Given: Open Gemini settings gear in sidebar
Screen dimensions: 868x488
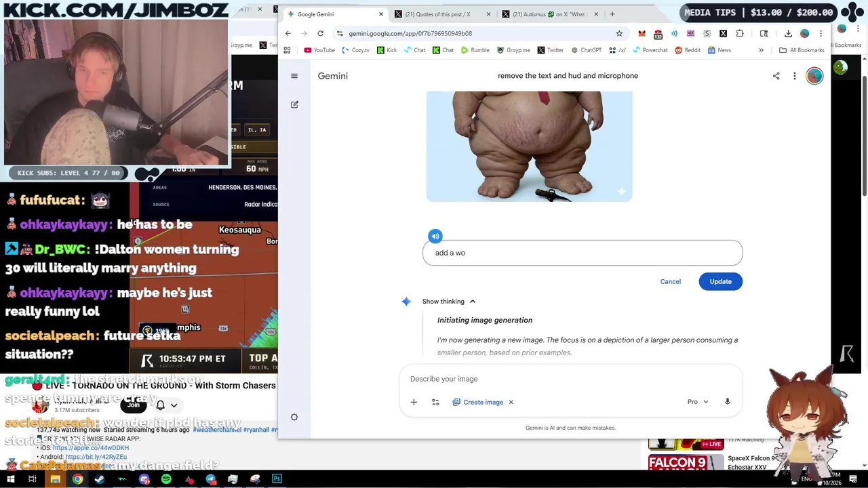Looking at the screenshot, I should (294, 418).
